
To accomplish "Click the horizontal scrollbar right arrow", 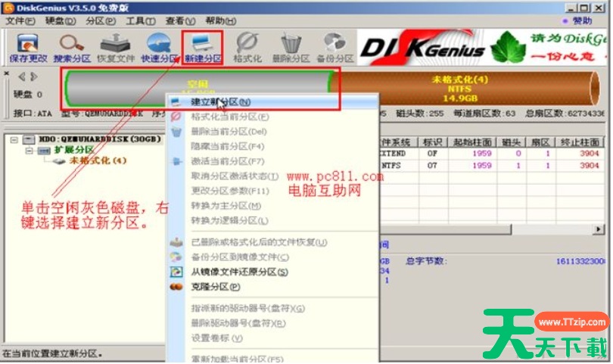I will coord(598,229).
